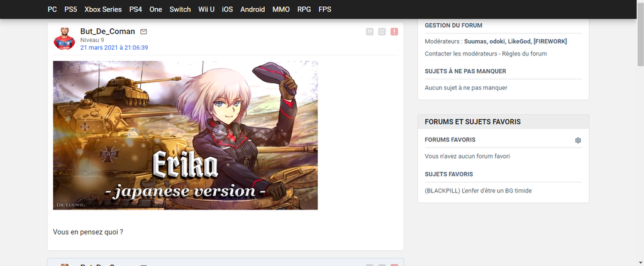Screen dimensions: 644x266
Task: Open moderator [FIREWORK]'s profile
Action: (x=550, y=42)
